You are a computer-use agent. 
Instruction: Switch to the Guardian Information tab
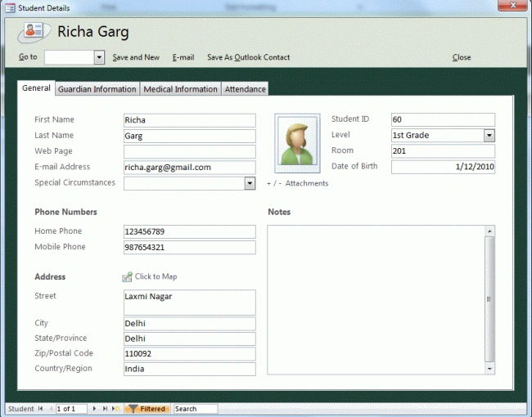[x=97, y=89]
